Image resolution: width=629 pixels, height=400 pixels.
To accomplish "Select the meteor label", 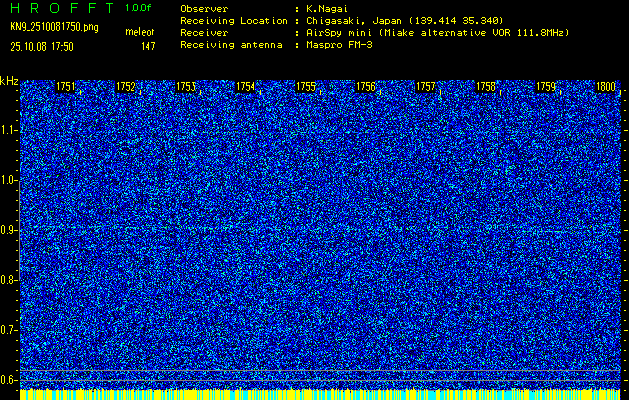I will pos(139,33).
